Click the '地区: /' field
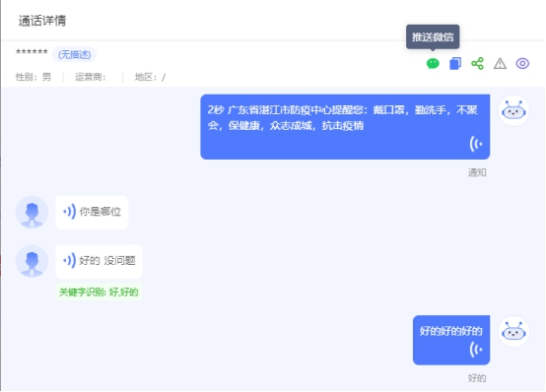This screenshot has height=392, width=546. tap(150, 77)
